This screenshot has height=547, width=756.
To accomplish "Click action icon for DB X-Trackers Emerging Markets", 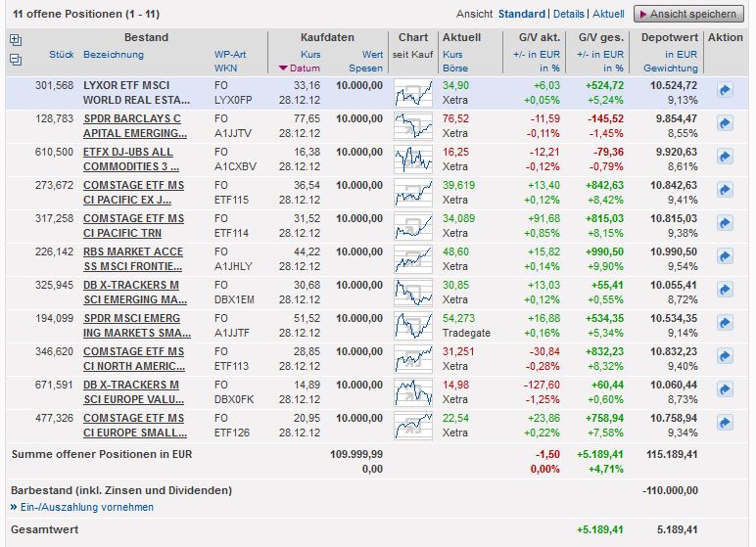I will pyautogui.click(x=725, y=290).
